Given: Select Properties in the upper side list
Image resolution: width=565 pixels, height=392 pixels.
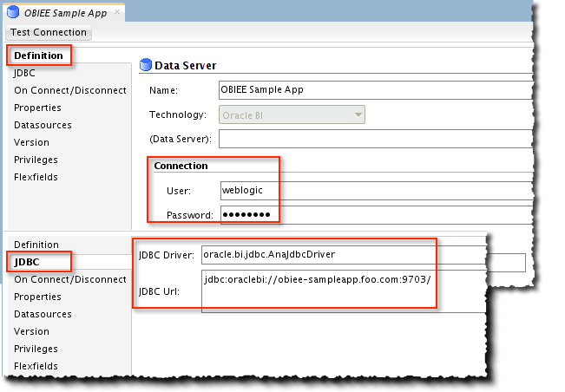Looking at the screenshot, I should coord(37,108).
